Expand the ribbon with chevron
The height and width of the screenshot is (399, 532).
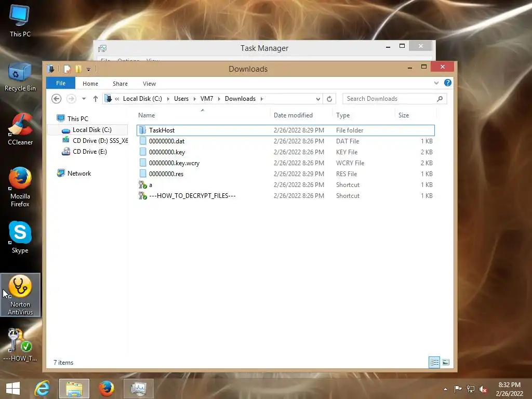(436, 83)
